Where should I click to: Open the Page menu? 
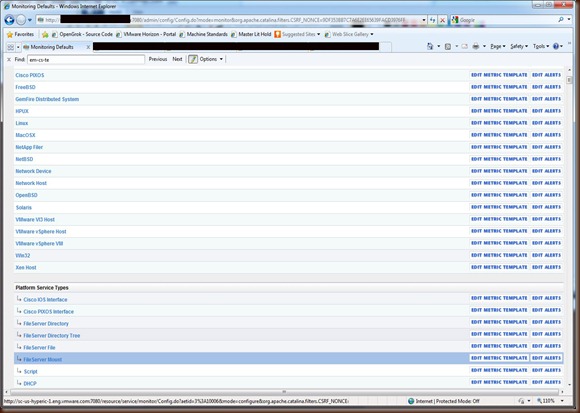pos(498,46)
